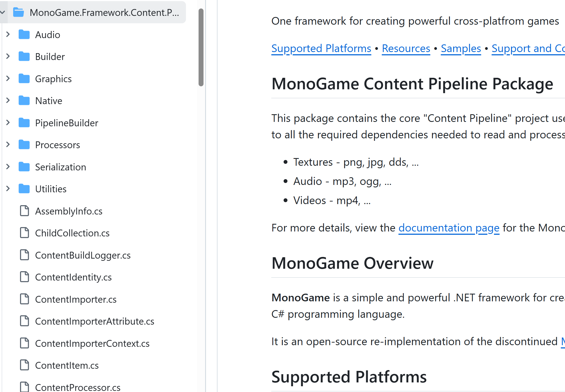Open the Supported Platforms link
Screen dimensions: 565x392
(321, 48)
